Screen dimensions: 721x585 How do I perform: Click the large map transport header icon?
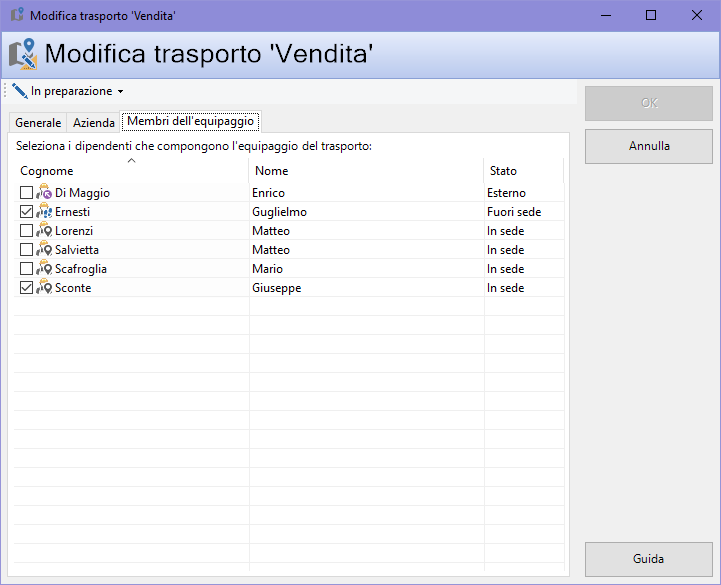[x=23, y=54]
